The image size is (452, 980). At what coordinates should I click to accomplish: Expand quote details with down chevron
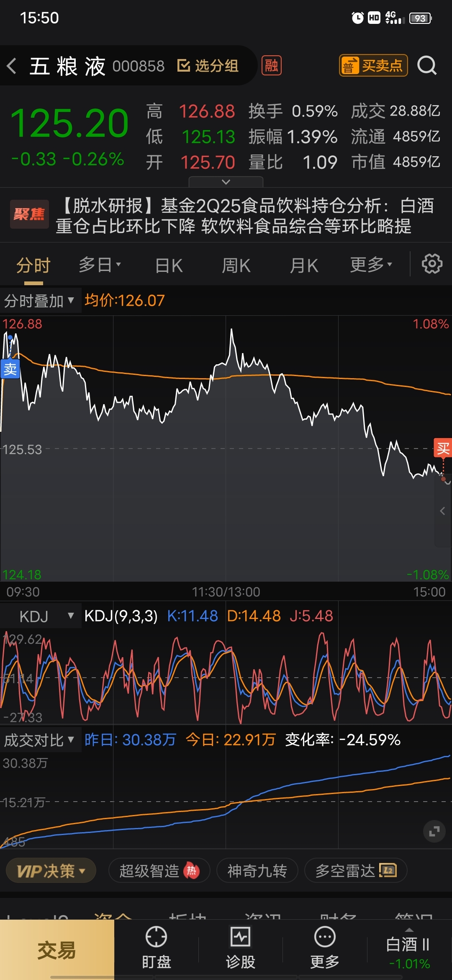(226, 182)
